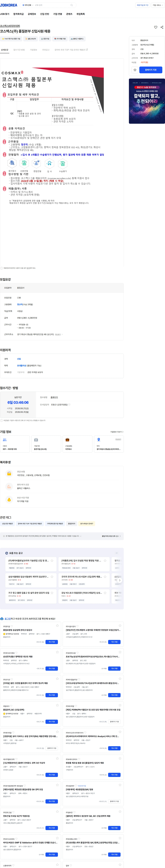The height and width of the screenshot is (868, 165).
Task: Open the 콘텐츠 menu
Action: tap(69, 14)
